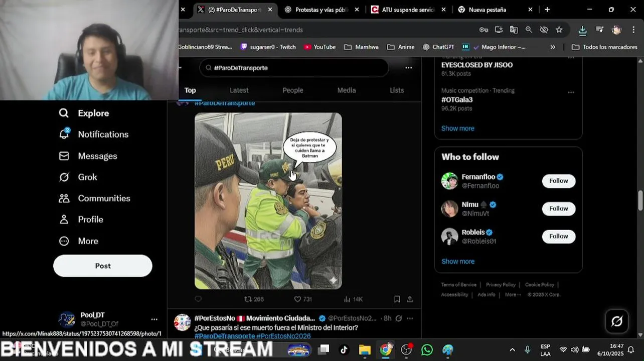The image size is (644, 361).
Task: Open Profile from the sidebar
Action: pyautogui.click(x=81, y=220)
